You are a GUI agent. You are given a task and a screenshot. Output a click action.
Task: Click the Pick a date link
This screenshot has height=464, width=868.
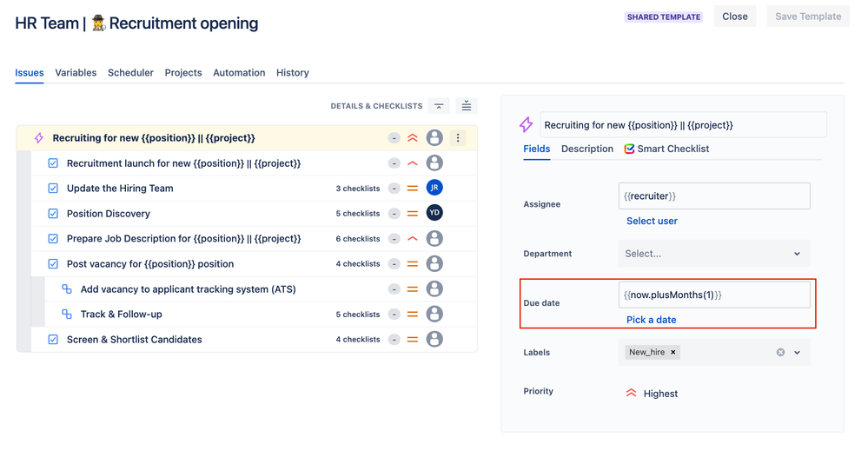[x=651, y=320]
